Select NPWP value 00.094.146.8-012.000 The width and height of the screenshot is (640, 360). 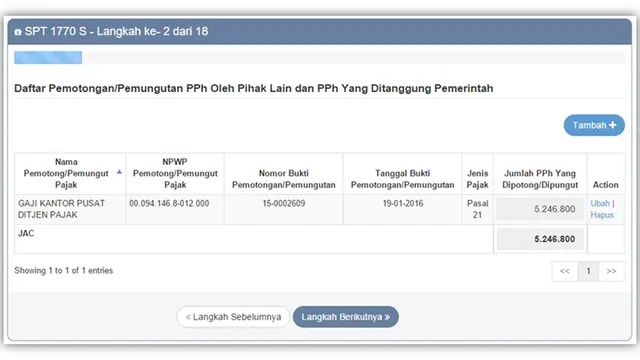169,203
